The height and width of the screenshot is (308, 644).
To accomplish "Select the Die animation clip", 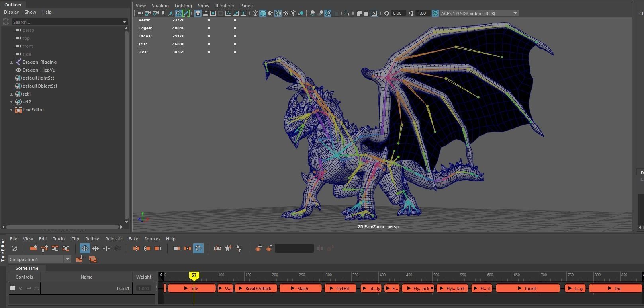I will coord(615,289).
